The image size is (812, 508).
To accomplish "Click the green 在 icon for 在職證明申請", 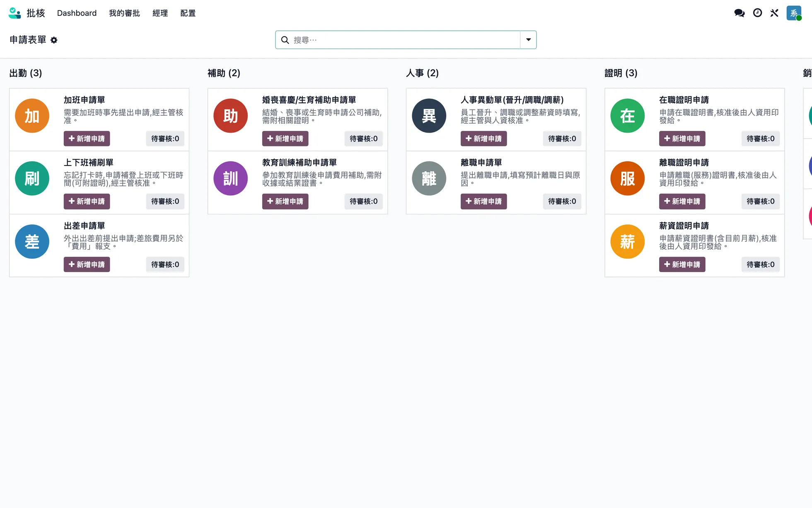I will 628,116.
